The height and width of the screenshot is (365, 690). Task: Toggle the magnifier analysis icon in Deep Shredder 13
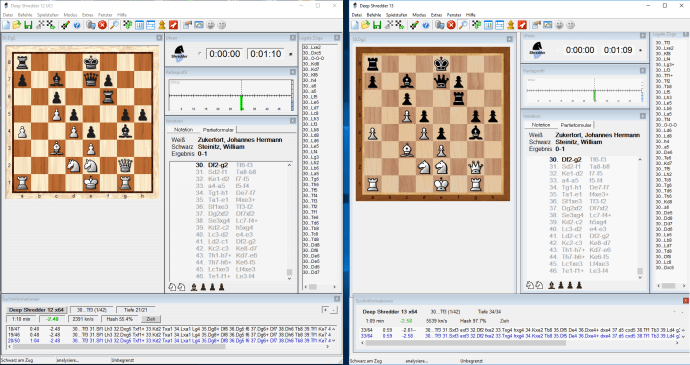tap(463, 25)
